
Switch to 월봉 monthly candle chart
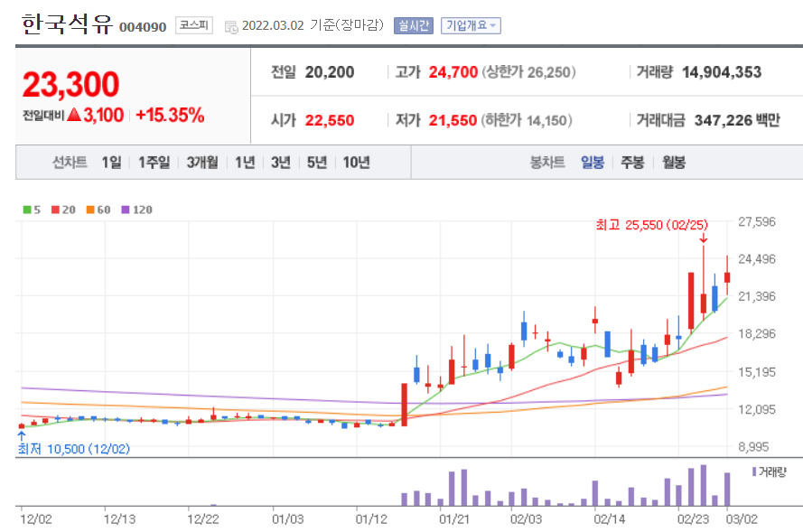pos(673,163)
